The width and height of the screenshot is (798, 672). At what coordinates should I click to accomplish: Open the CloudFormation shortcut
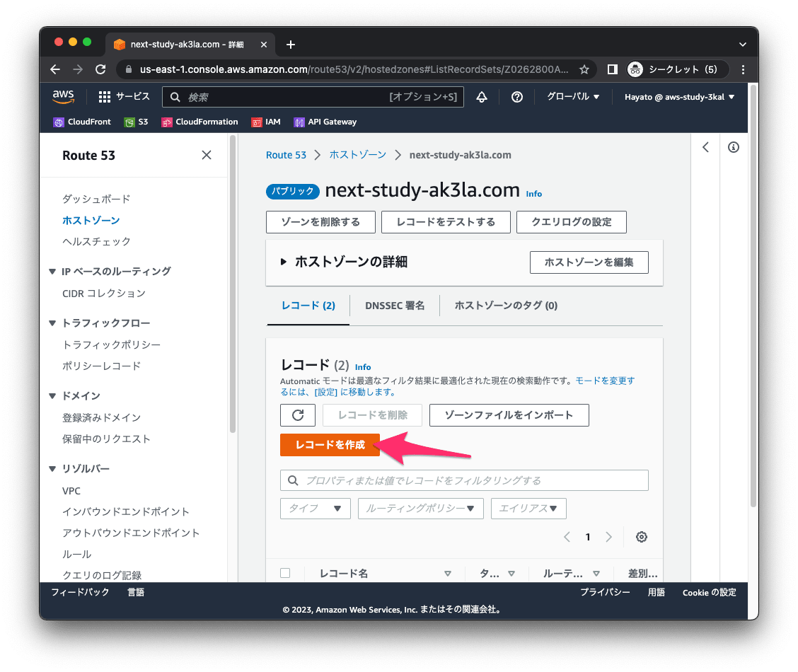pos(199,122)
